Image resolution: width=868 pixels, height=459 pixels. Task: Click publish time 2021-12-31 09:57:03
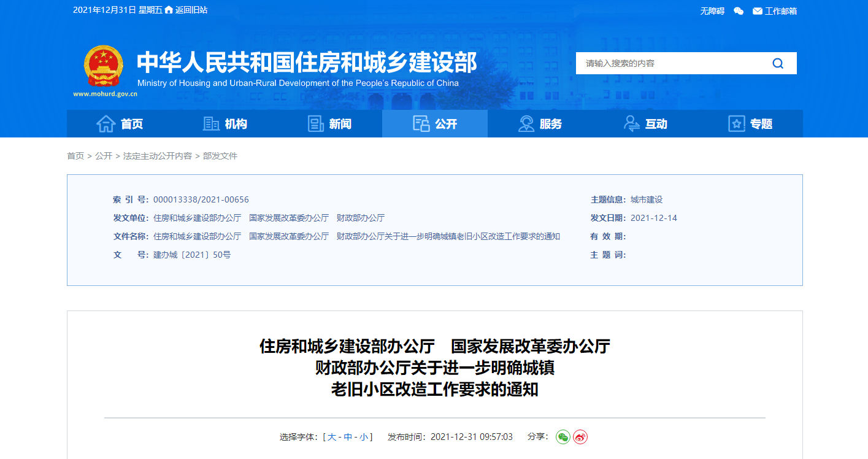point(472,437)
